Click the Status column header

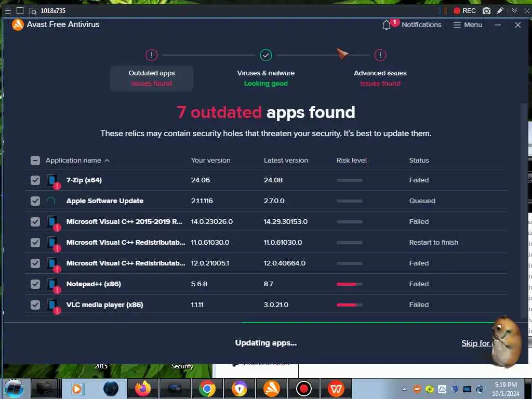[x=419, y=161]
